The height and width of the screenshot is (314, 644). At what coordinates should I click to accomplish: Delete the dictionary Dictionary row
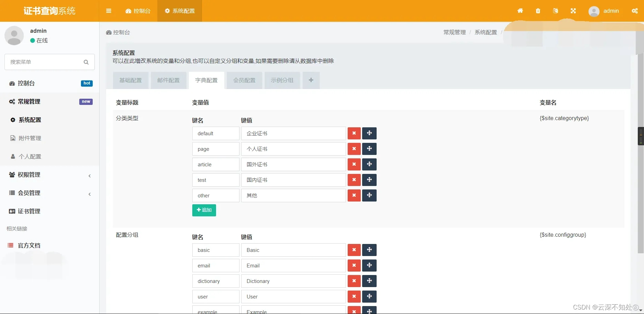click(x=354, y=281)
